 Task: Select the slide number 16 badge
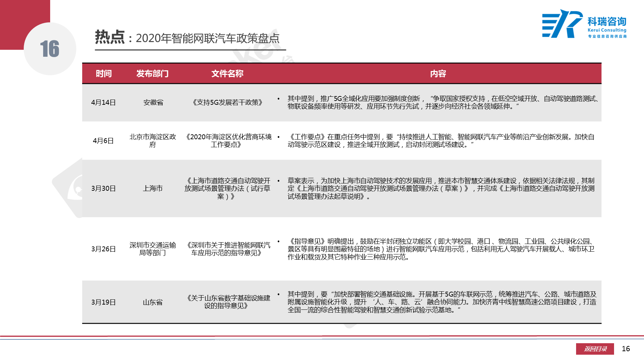coord(50,49)
